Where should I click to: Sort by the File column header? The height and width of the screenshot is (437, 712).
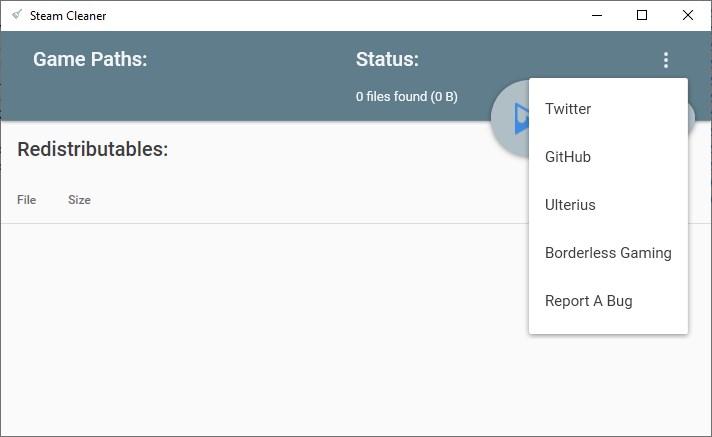(27, 200)
